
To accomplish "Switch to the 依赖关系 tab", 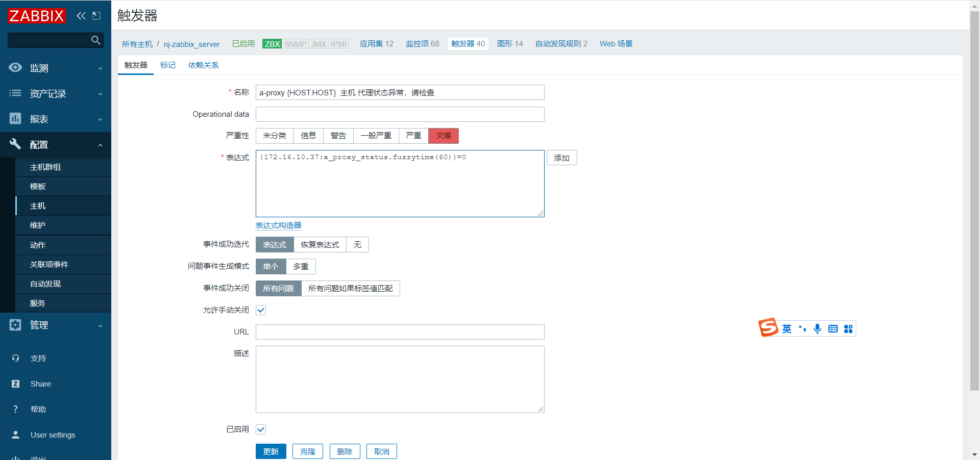I will pos(203,65).
